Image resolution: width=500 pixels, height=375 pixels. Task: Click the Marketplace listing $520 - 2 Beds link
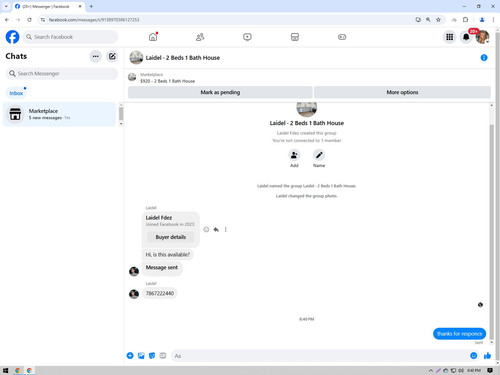(x=167, y=81)
